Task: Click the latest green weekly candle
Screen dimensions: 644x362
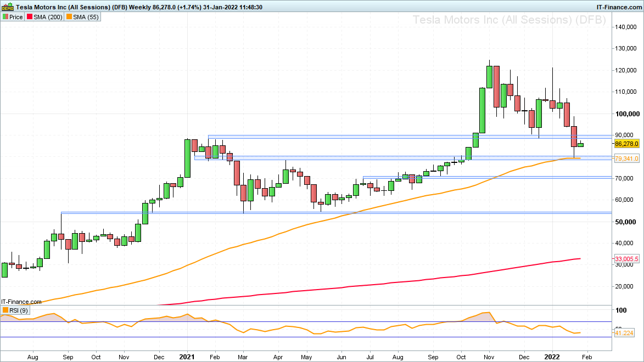Action: 581,144
